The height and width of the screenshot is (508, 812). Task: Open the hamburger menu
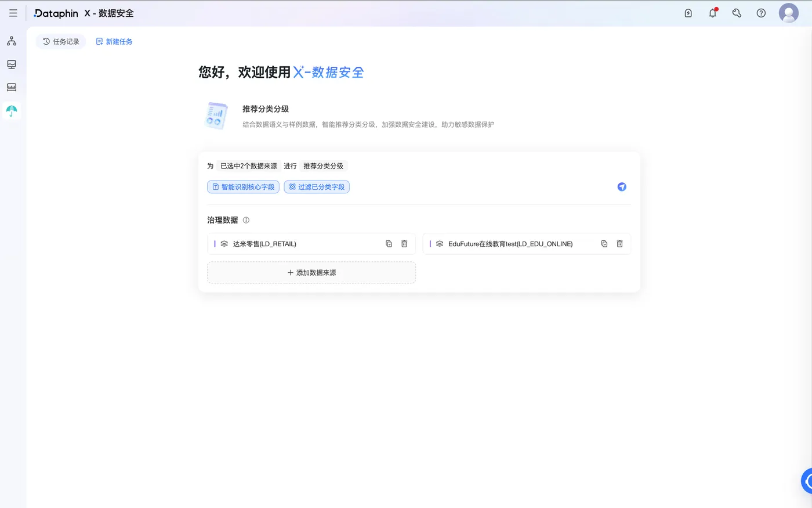(x=13, y=13)
